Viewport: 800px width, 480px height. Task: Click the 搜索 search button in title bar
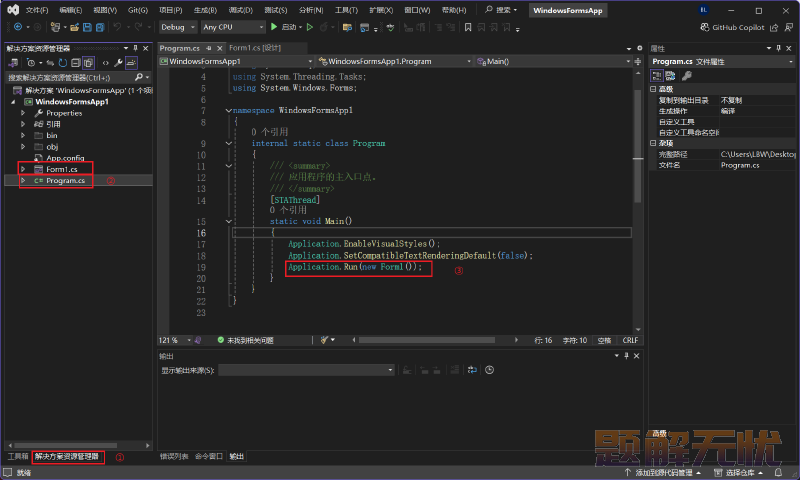coord(501,10)
